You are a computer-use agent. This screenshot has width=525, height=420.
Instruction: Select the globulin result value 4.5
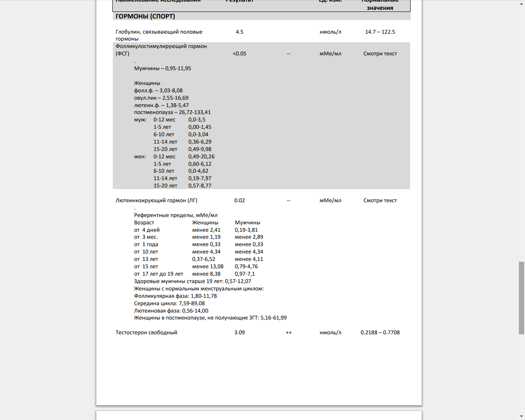(240, 32)
